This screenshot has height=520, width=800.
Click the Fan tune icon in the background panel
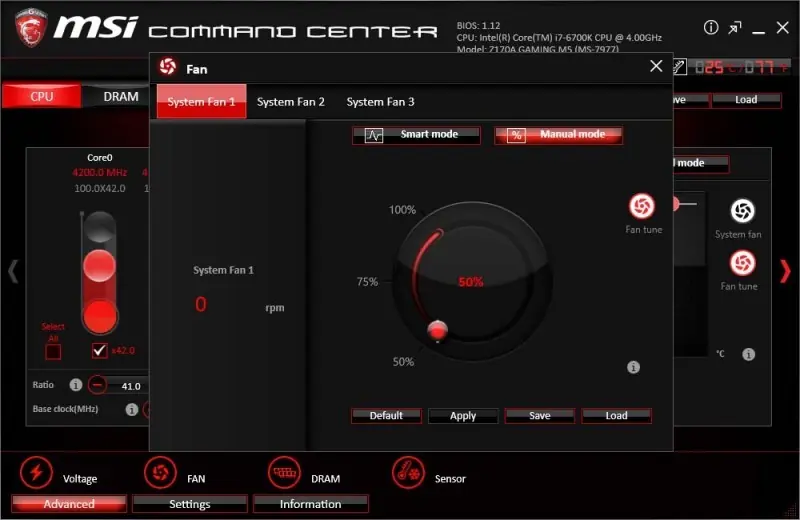742,263
